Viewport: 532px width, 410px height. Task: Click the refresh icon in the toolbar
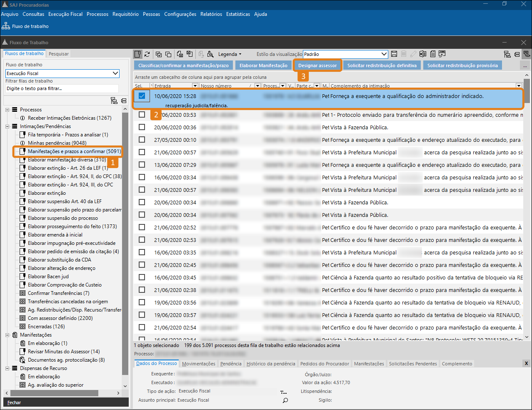[x=147, y=54]
